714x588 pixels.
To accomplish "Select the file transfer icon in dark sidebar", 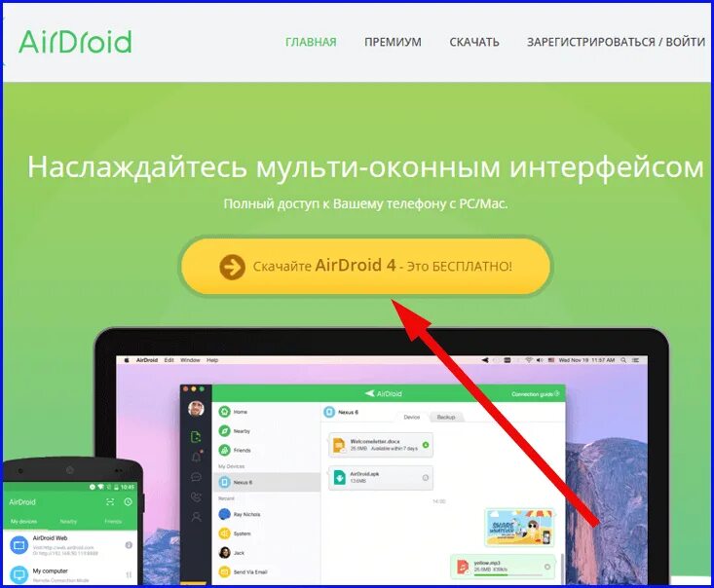I will (x=196, y=437).
